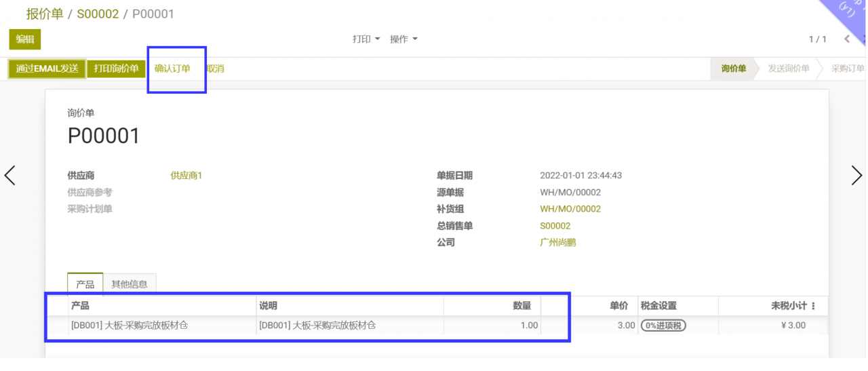Go to previous record using left arrow
Image resolution: width=868 pixels, height=371 pixels.
9,175
